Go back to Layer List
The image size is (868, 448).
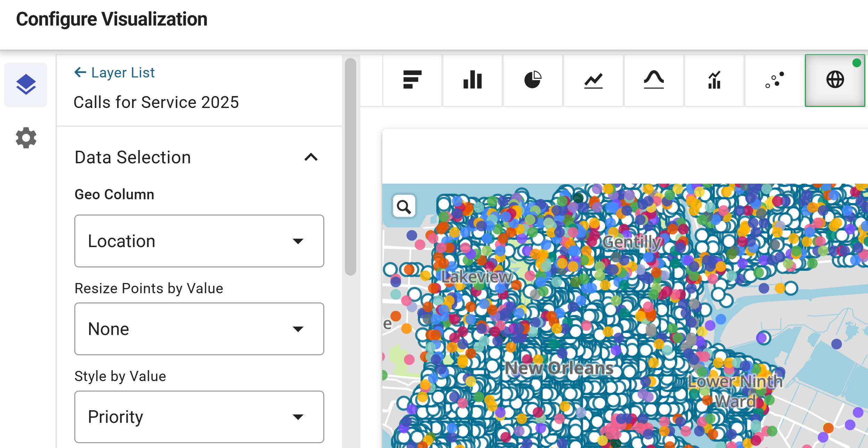123,73
